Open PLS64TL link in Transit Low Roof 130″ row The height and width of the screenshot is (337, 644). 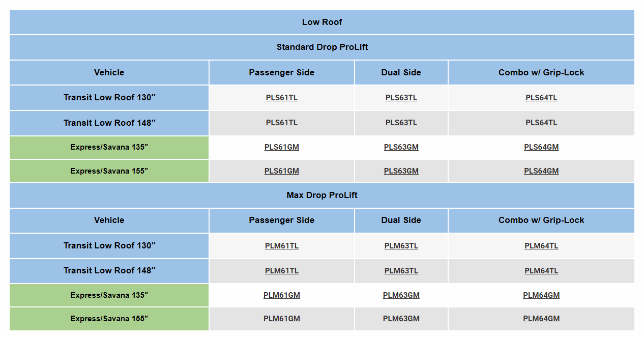point(541,98)
